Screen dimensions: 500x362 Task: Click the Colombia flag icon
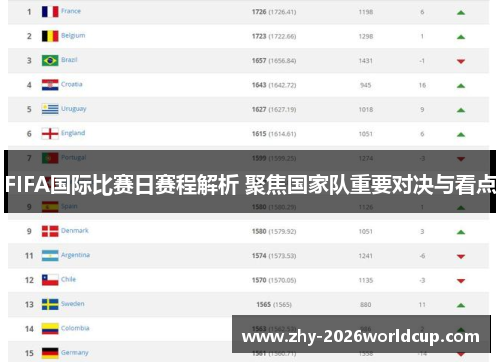(50, 329)
